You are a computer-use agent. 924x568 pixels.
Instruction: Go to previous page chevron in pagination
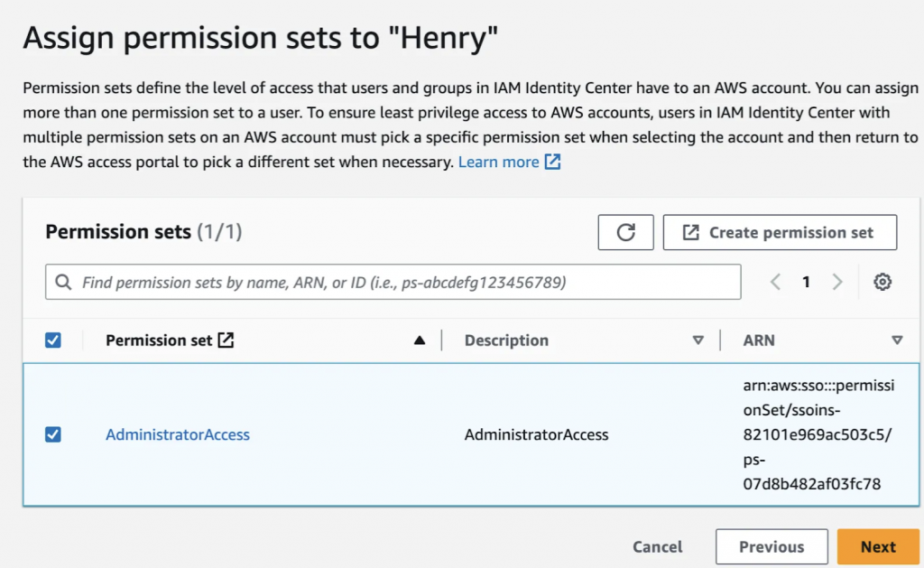(775, 282)
